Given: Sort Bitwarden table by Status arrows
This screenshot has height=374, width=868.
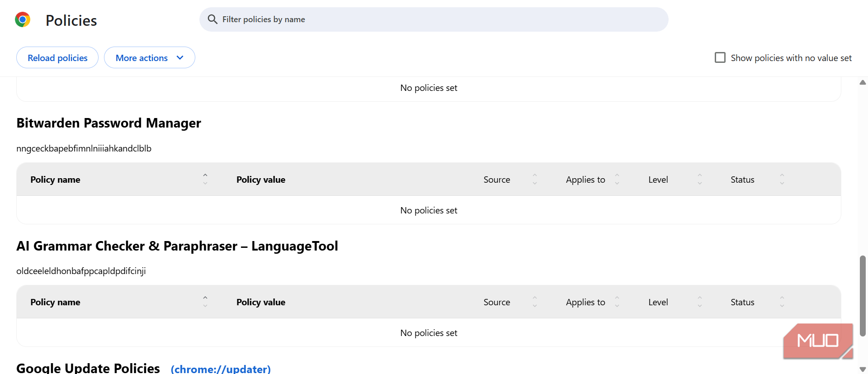Looking at the screenshot, I should [782, 179].
